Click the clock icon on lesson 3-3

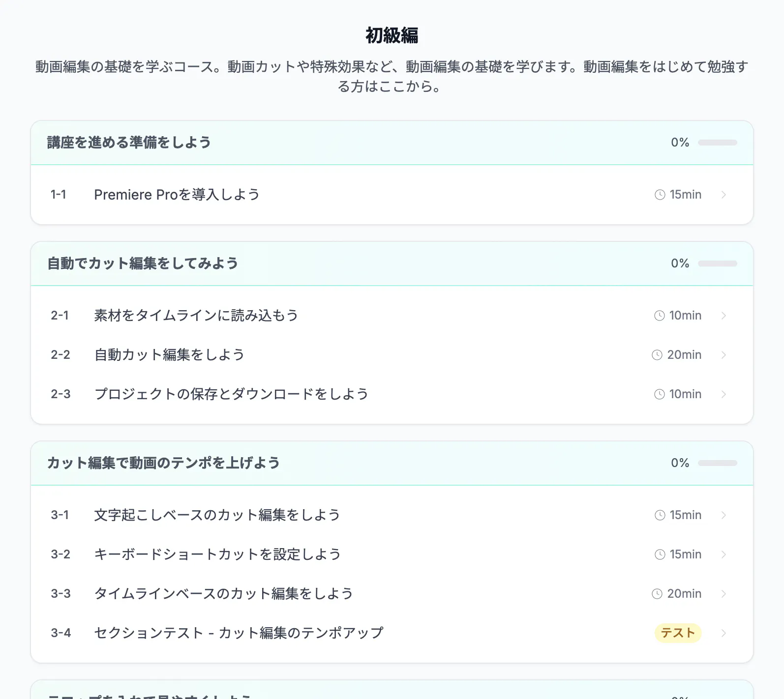pyautogui.click(x=657, y=594)
